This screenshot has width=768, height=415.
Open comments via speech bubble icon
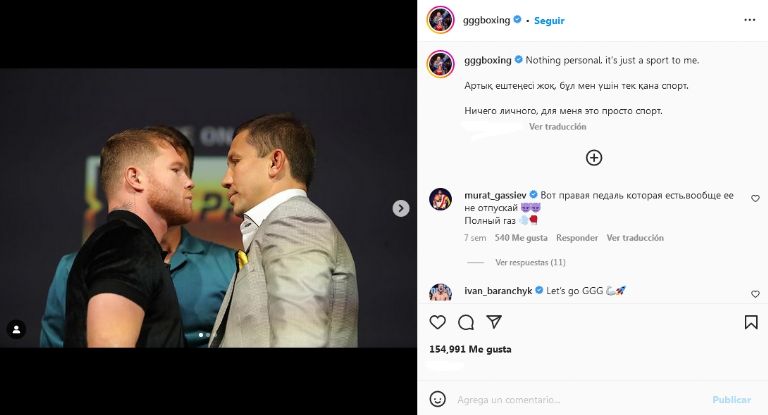point(466,322)
